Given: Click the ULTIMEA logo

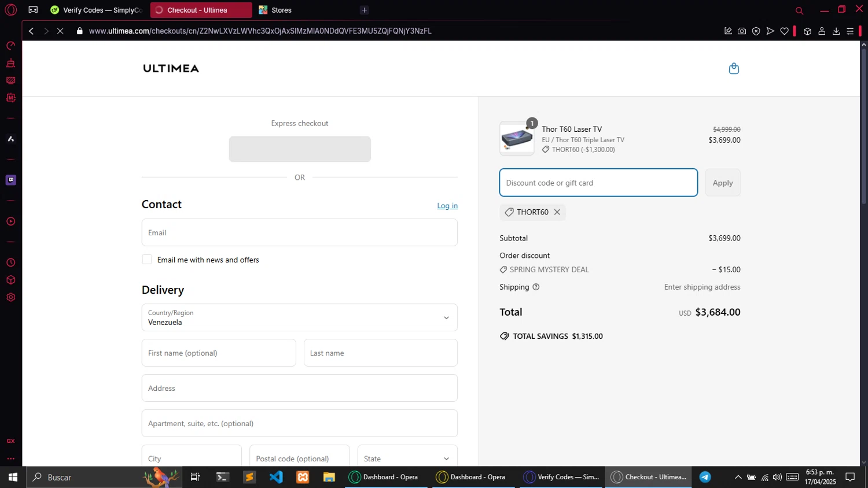Looking at the screenshot, I should [x=171, y=68].
